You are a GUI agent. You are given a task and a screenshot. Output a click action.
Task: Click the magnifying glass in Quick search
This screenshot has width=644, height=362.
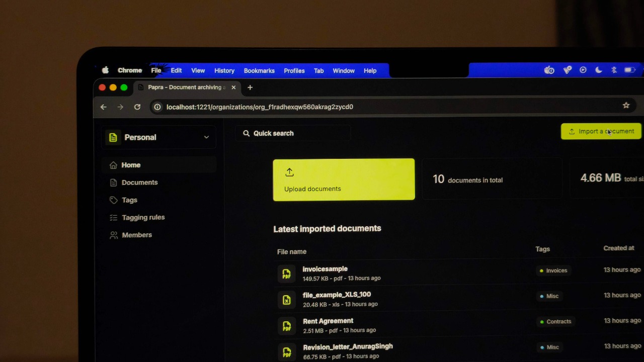[246, 133]
